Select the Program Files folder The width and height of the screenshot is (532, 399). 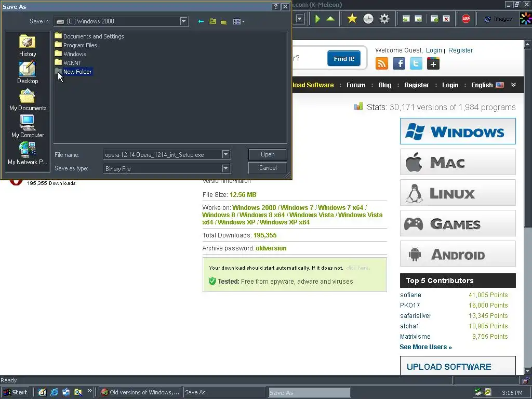tap(76, 45)
